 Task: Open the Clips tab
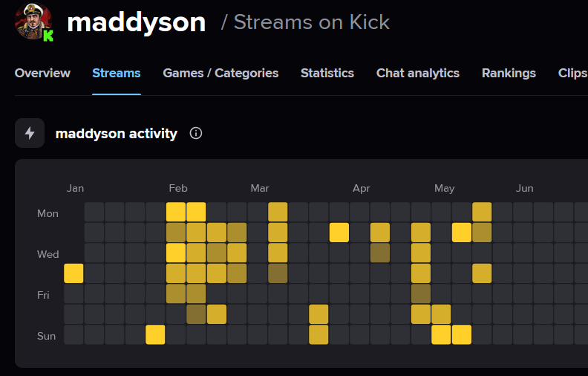point(572,73)
